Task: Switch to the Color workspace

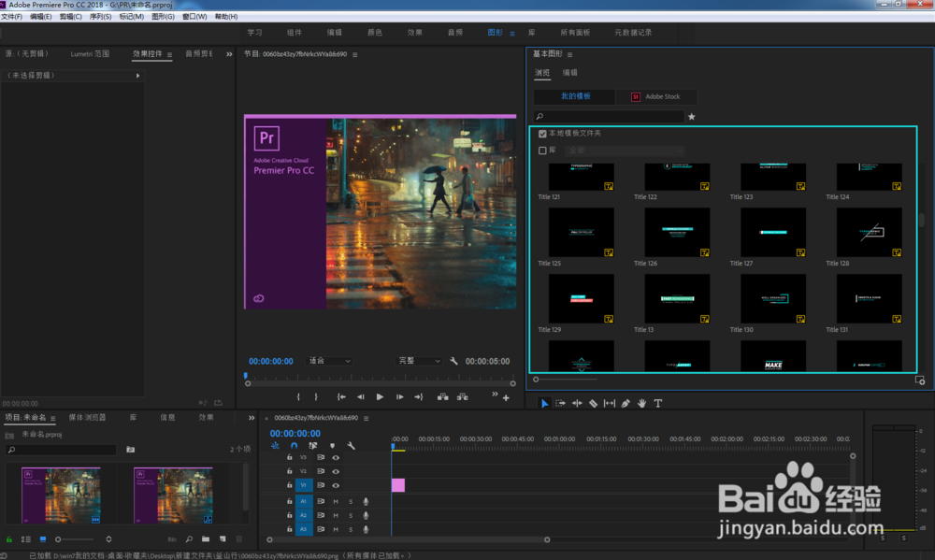Action: click(x=375, y=32)
